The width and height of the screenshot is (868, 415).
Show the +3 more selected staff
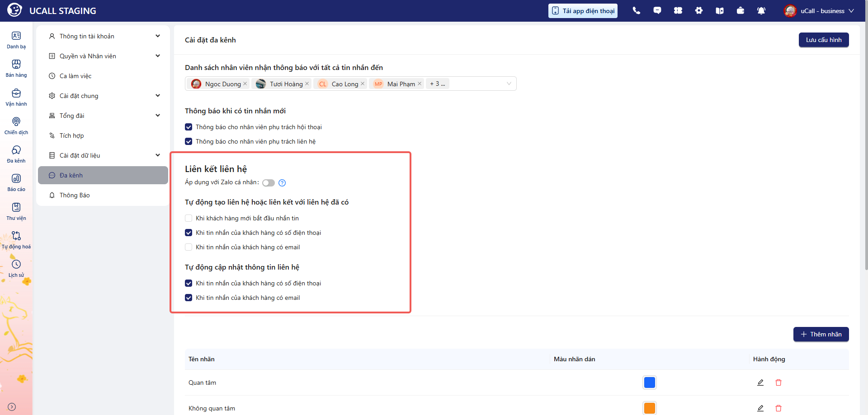coord(437,84)
